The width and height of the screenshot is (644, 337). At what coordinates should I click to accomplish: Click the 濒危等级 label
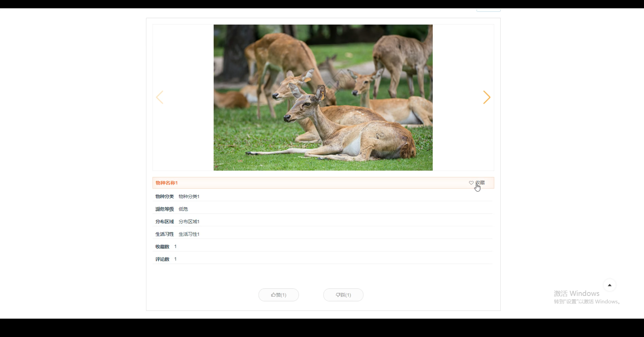click(x=165, y=209)
